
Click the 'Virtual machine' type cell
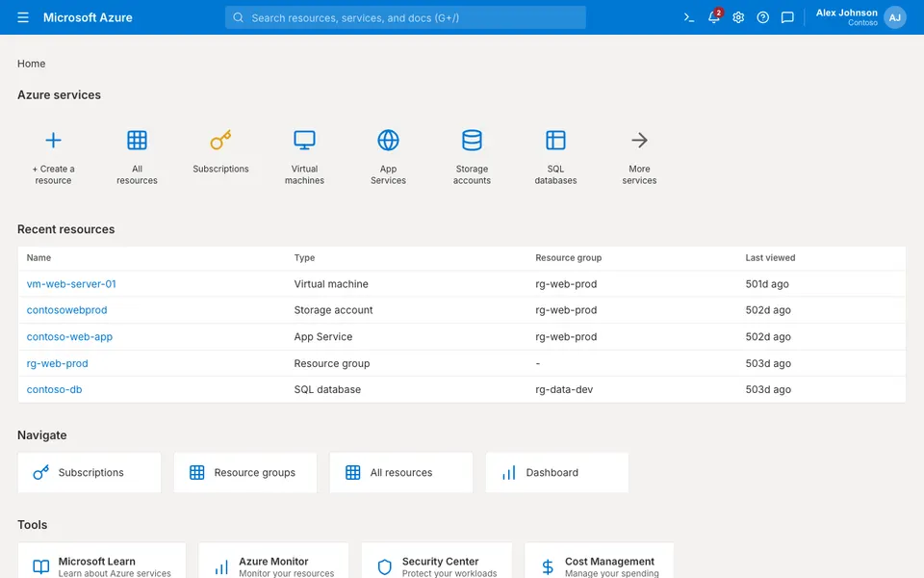pos(331,283)
